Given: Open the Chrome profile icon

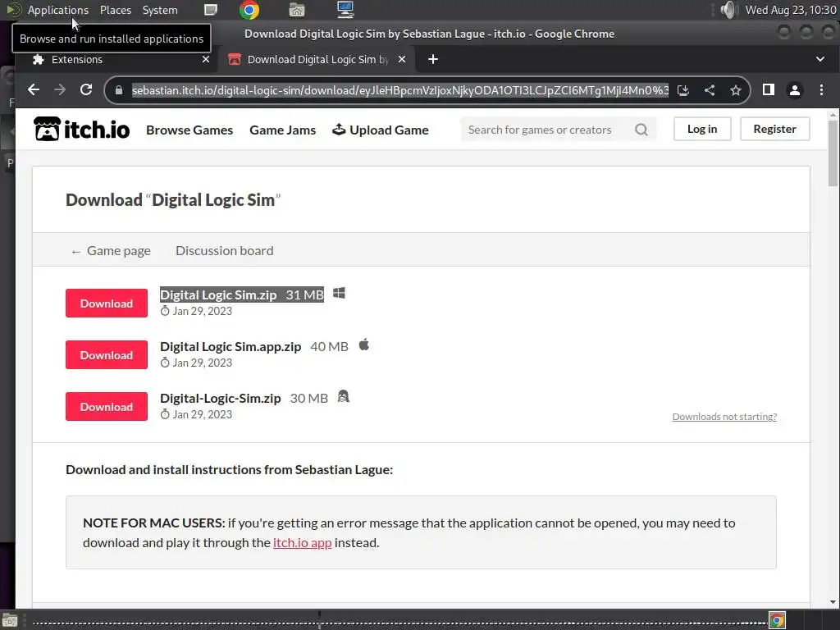Looking at the screenshot, I should 794,90.
